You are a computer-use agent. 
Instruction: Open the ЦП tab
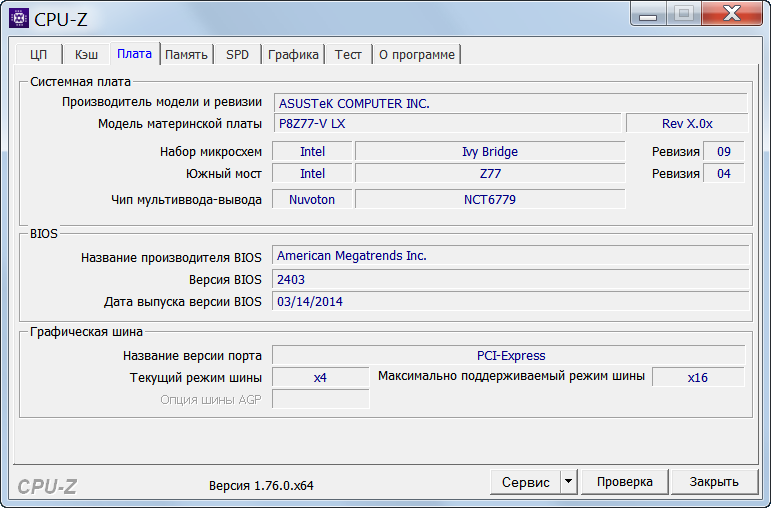39,55
